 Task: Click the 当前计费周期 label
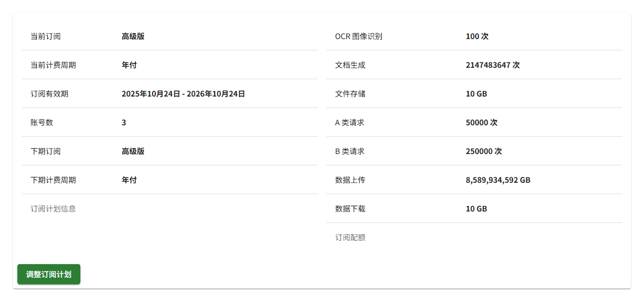53,65
